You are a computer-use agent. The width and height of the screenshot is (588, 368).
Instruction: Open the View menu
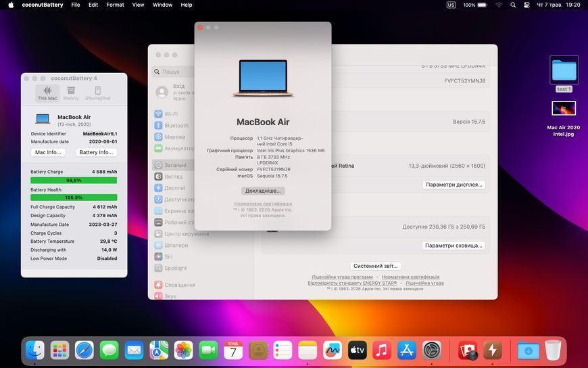pyautogui.click(x=138, y=5)
